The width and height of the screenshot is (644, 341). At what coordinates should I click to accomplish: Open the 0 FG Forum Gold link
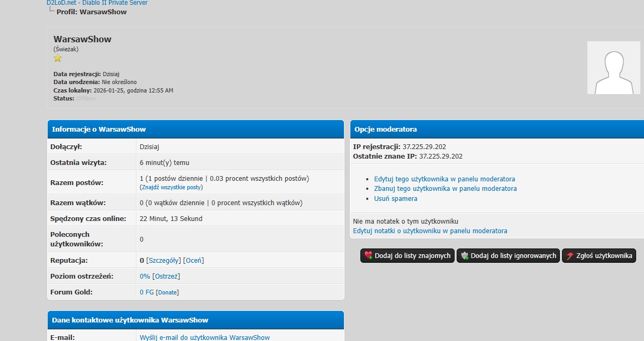click(147, 292)
